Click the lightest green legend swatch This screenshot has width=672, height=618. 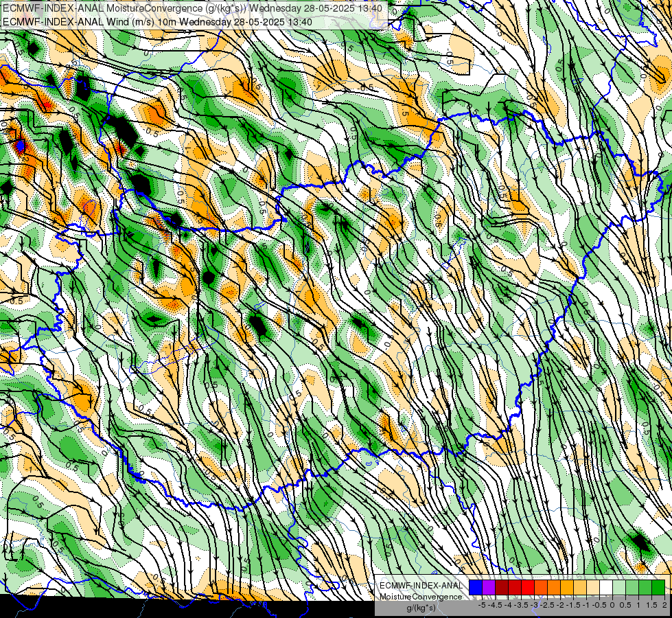pos(619,587)
